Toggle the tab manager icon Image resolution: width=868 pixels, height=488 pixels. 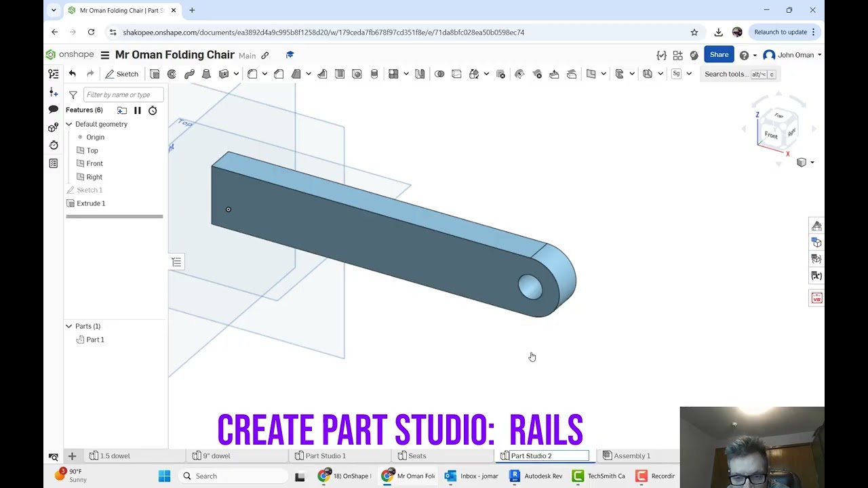pyautogui.click(x=54, y=456)
